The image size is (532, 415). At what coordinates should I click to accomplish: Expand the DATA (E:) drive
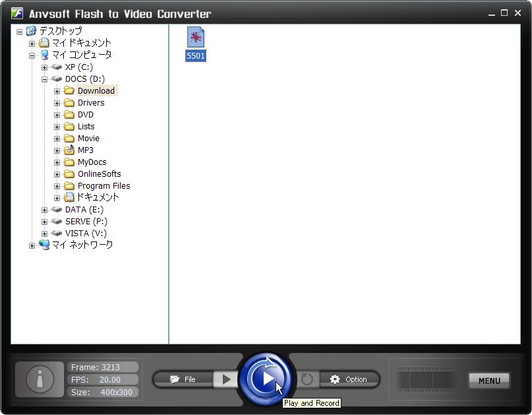[x=44, y=210]
